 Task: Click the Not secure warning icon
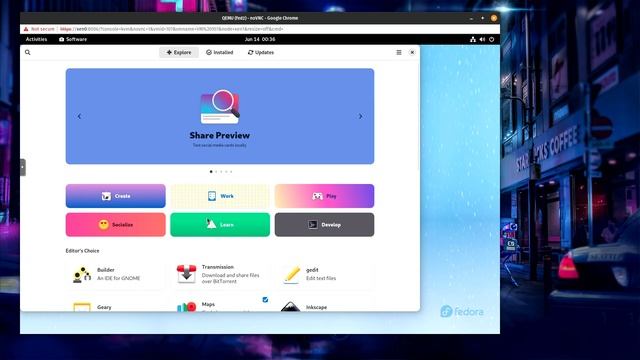click(x=26, y=29)
